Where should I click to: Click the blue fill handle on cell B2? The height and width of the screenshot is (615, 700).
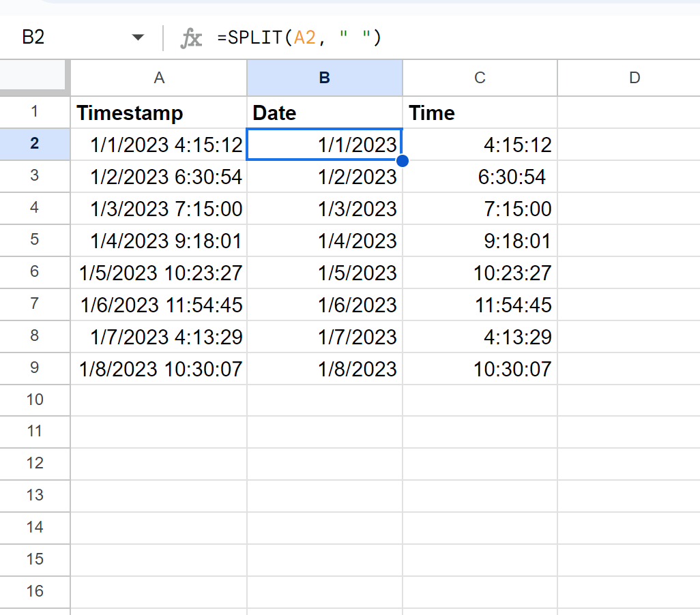403,160
